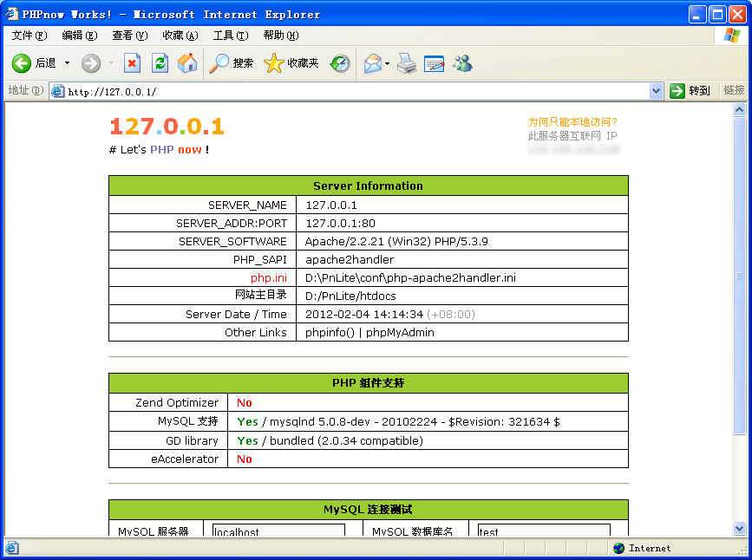The image size is (752, 560).
Task: Click the D:\PnLite\conf\php-apache2handler.ini path
Action: (410, 277)
